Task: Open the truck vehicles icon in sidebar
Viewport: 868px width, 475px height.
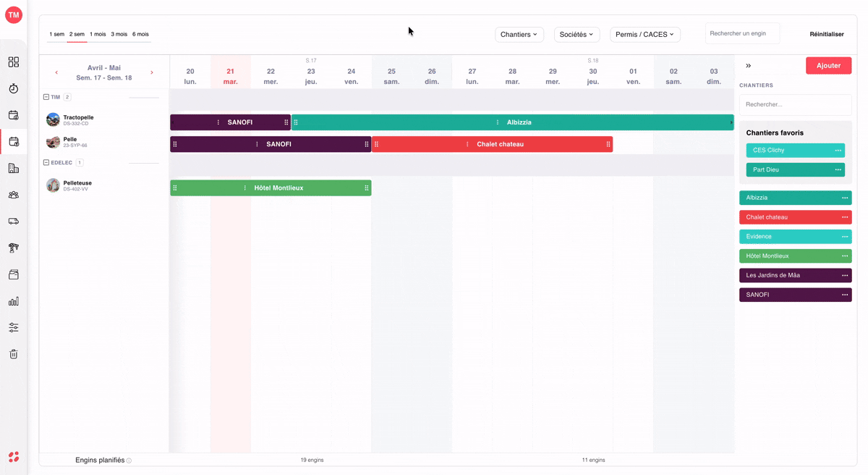Action: pyautogui.click(x=14, y=222)
